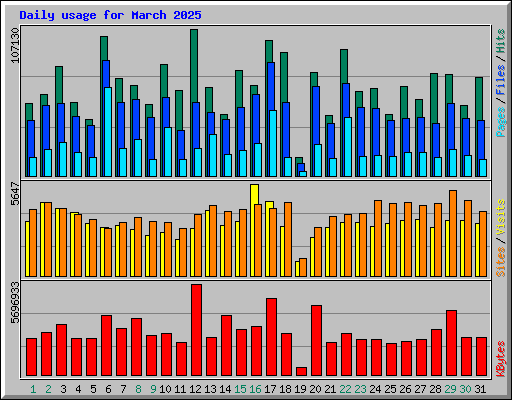512x400 pixels.
Task: Click the Hits legend label
Action: click(x=500, y=41)
